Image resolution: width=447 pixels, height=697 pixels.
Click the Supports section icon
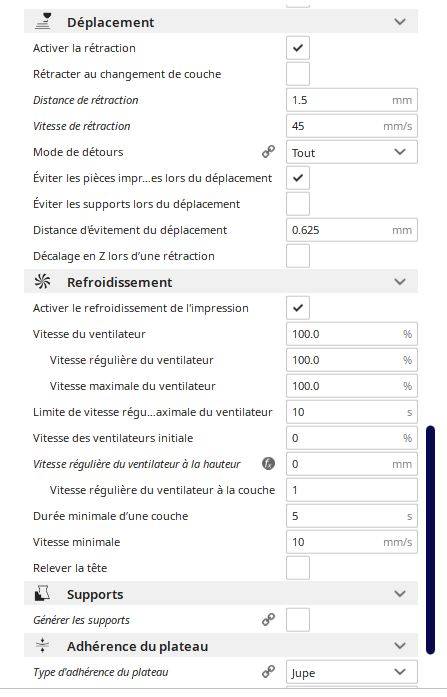(x=43, y=594)
